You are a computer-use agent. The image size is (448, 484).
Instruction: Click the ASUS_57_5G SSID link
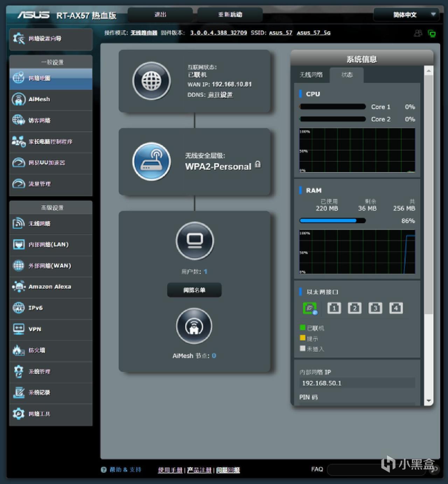pyautogui.click(x=314, y=33)
